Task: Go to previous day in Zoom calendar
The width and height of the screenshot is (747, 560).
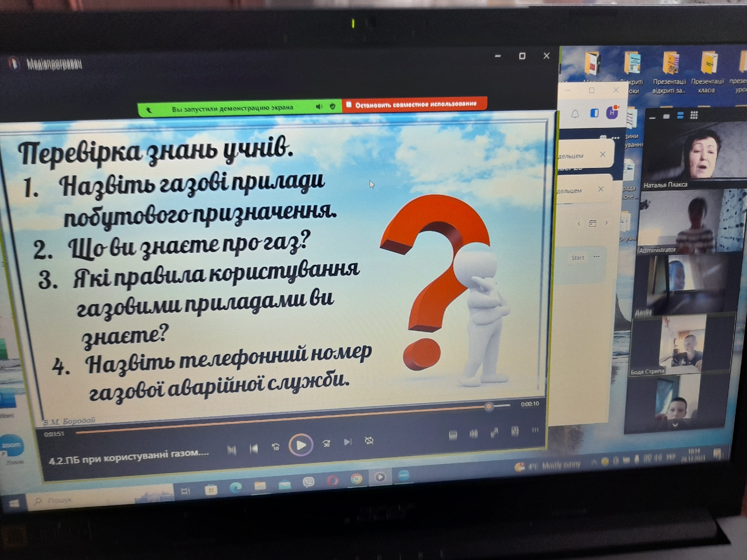Action: [x=579, y=224]
